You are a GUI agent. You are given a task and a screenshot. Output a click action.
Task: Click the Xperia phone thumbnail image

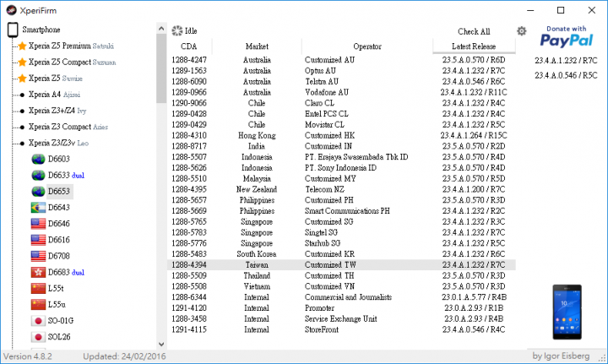point(567,312)
